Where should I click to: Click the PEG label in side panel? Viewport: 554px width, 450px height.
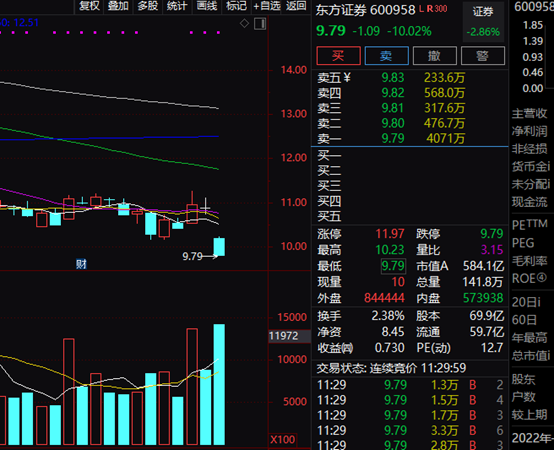[523, 243]
